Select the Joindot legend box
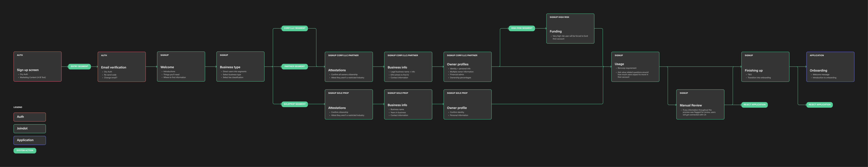 coord(30,129)
